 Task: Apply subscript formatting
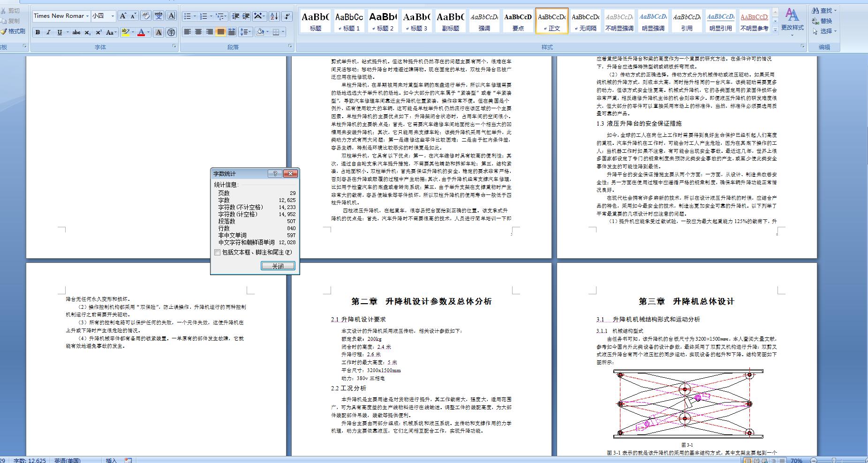click(x=88, y=32)
